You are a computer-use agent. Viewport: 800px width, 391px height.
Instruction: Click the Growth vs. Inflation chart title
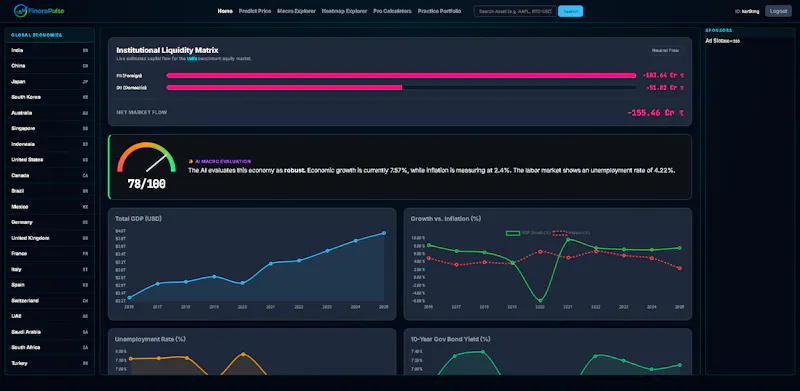[446, 218]
